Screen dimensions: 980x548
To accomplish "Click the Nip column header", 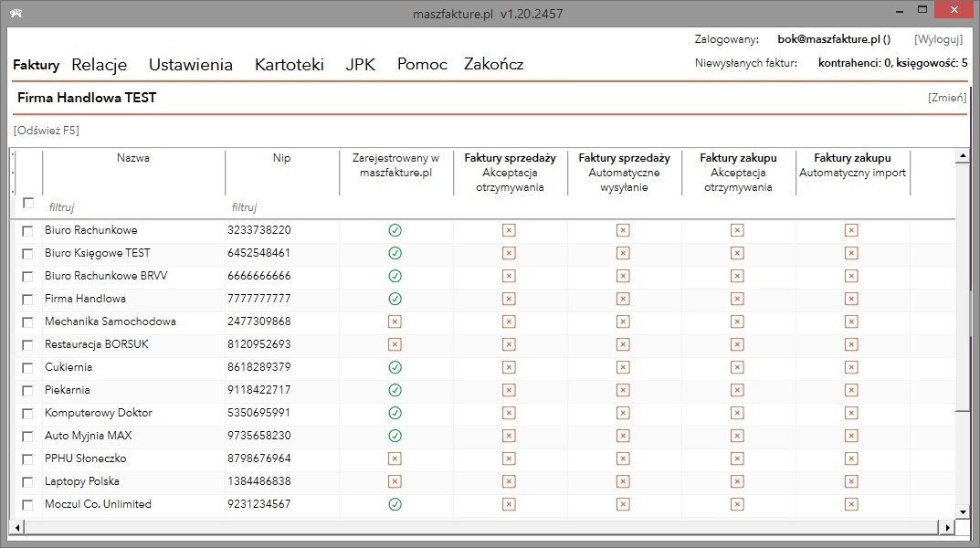I will 282,158.
